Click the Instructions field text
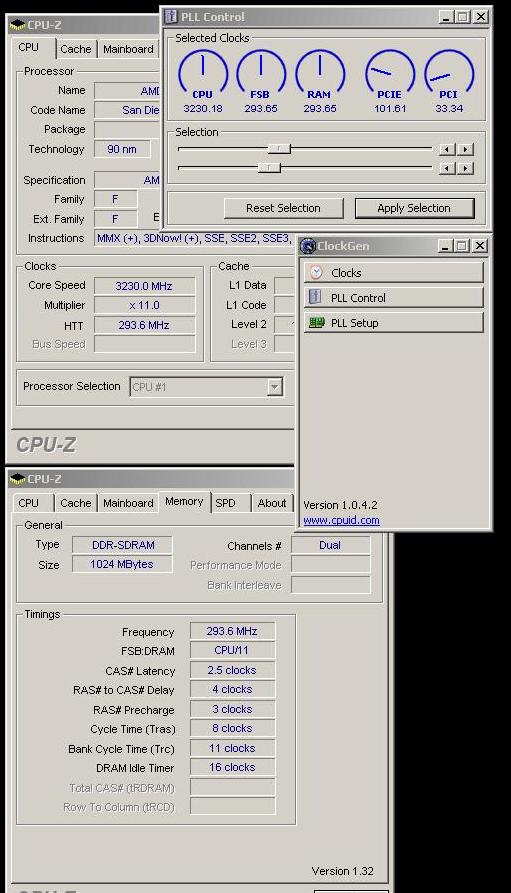Image resolution: width=511 pixels, height=893 pixels. click(x=194, y=239)
